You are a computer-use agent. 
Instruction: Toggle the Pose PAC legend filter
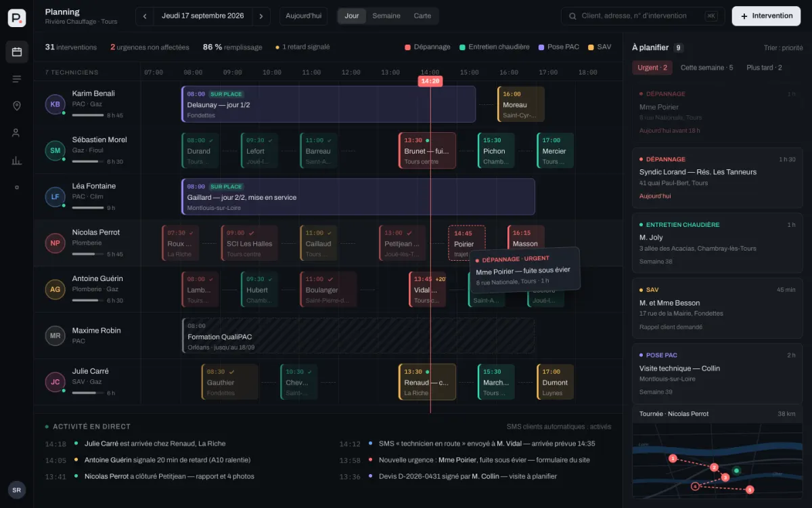(559, 47)
